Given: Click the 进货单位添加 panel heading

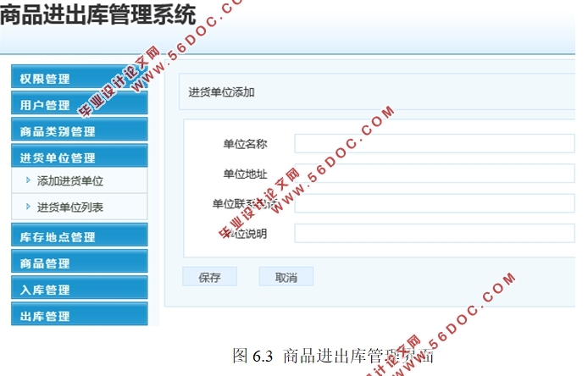Looking at the screenshot, I should click(221, 92).
